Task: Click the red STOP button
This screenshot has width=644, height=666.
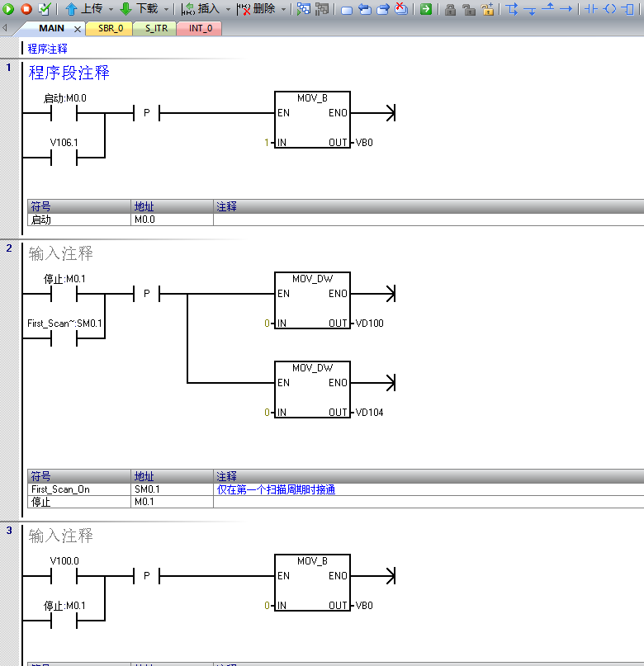Action: point(26,9)
